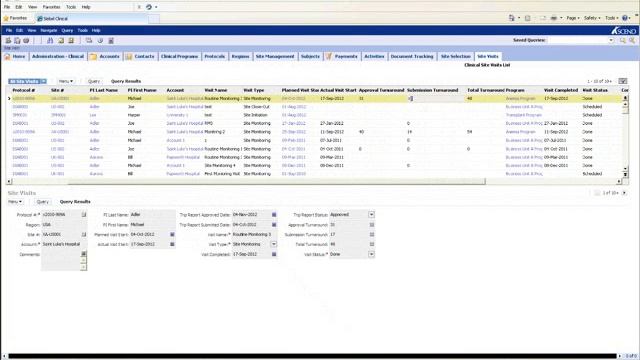This screenshot has width=640, height=360.
Task: Expand the All Site Visits view dropdown
Action: [x=44, y=81]
